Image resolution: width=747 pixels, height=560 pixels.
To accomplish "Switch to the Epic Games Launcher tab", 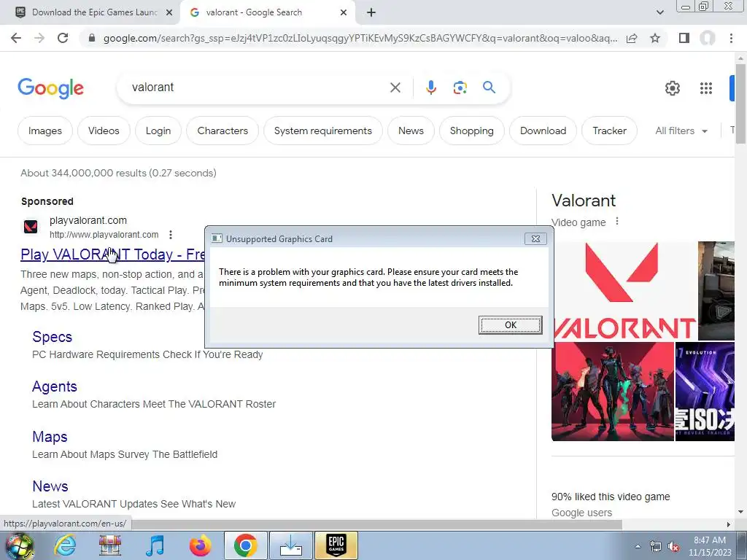I will (90, 13).
